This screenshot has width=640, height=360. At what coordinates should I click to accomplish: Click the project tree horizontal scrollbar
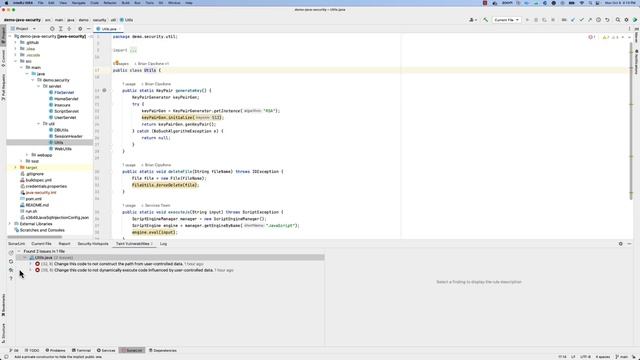pyautogui.click(x=35, y=237)
